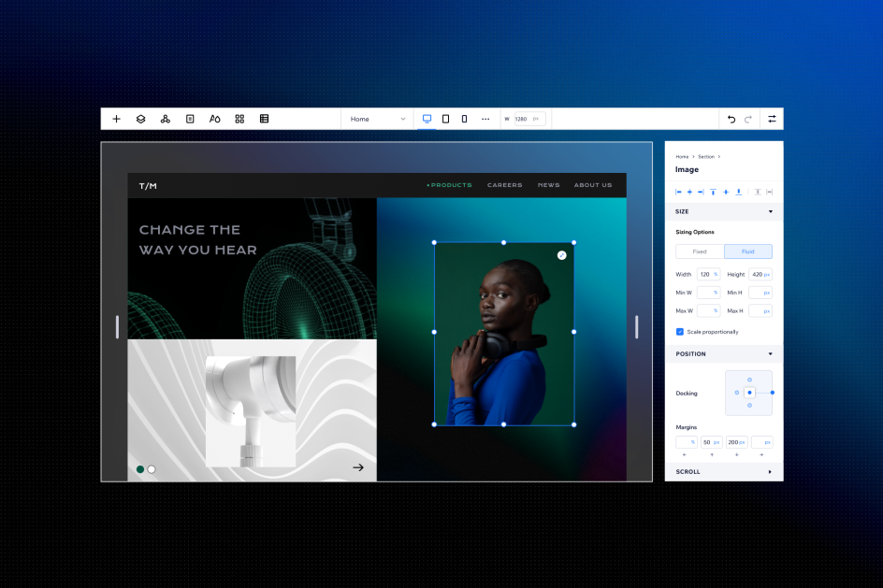The width and height of the screenshot is (883, 588).
Task: Expand the SCROLL section
Action: [771, 472]
